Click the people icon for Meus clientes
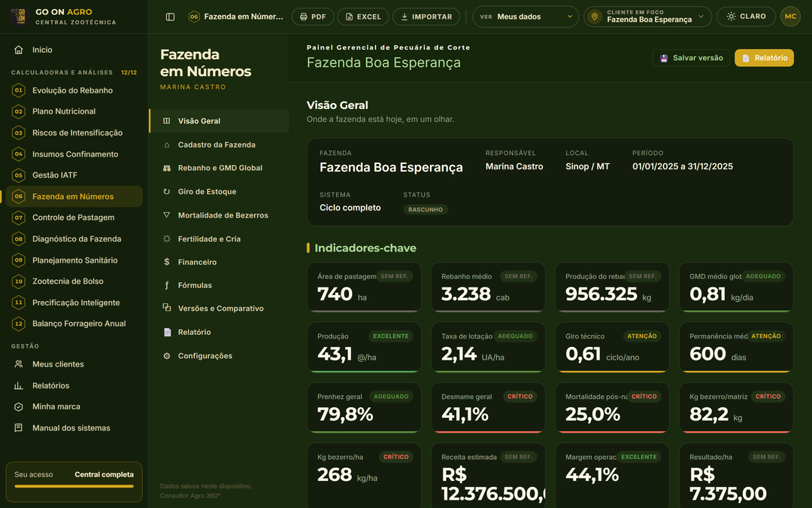 19,364
